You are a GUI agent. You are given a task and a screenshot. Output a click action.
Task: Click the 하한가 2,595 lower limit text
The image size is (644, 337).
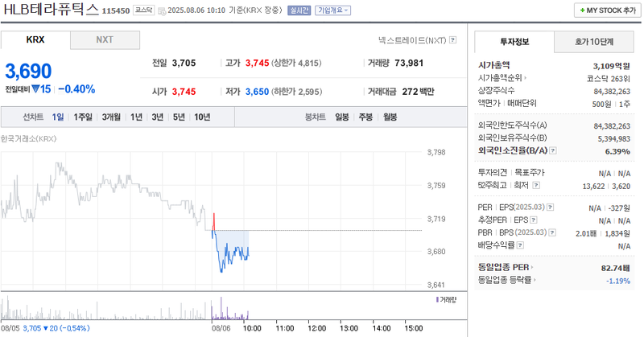tap(296, 92)
